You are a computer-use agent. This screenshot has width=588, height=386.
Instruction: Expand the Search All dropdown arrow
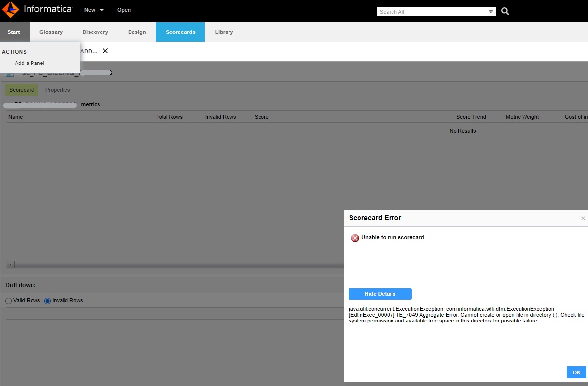[x=491, y=12]
